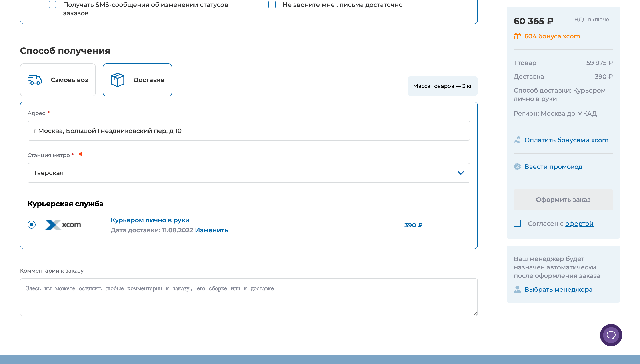Open the chat bubble widget
This screenshot has height=364, width=640.
click(x=611, y=335)
